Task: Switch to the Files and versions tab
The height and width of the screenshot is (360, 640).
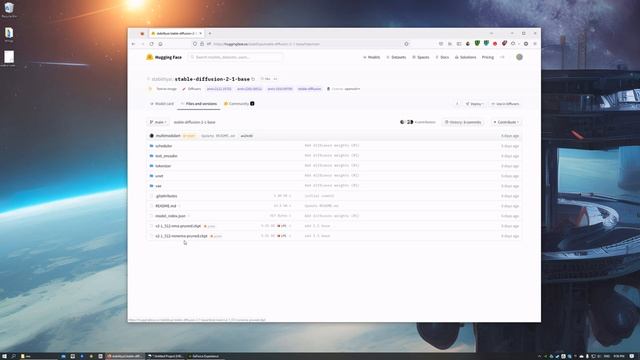Action: [x=199, y=104]
